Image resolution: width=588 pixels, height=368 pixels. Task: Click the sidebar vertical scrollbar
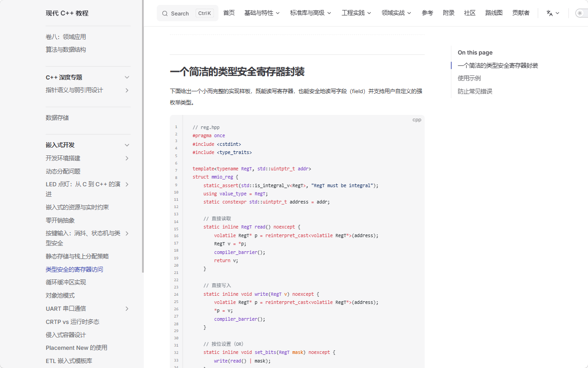(143, 136)
